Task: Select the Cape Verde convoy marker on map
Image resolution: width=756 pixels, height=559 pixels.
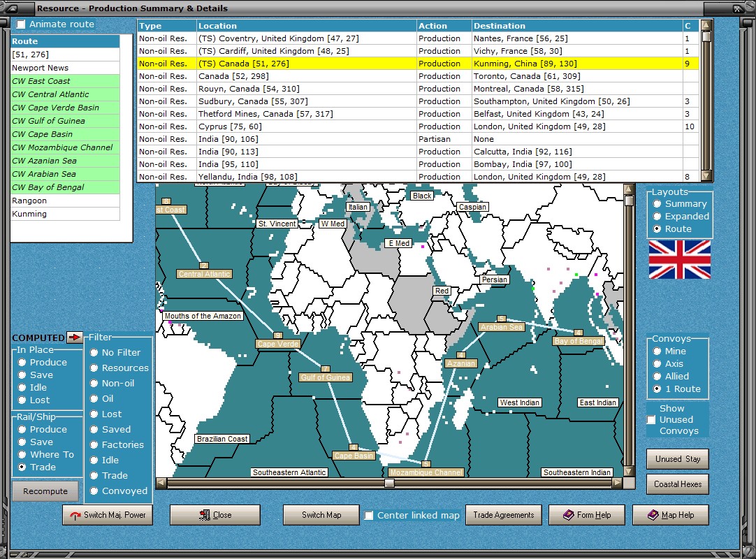Action: [278, 344]
